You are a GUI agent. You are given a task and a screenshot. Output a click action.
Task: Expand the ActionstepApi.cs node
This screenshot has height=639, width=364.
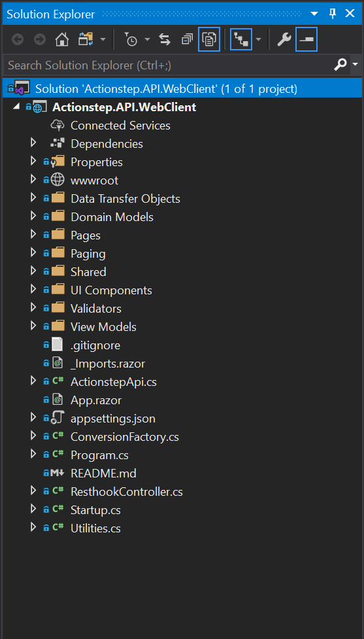33,382
